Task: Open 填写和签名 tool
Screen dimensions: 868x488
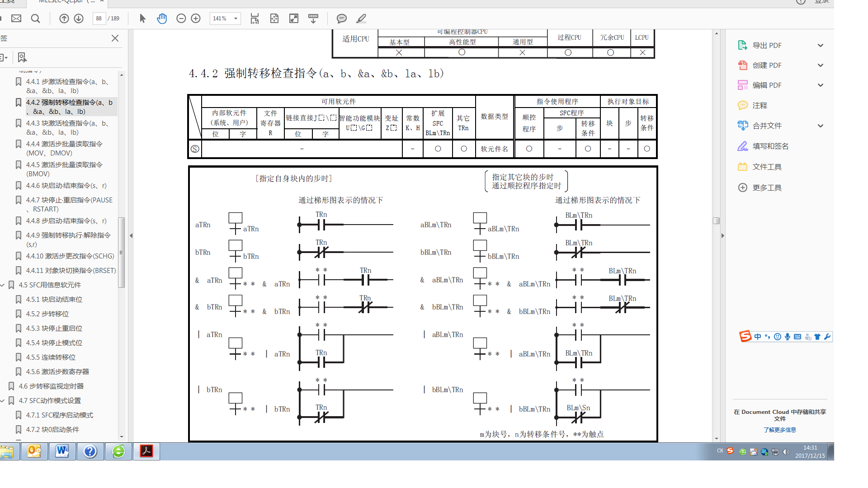Action: tap(770, 146)
